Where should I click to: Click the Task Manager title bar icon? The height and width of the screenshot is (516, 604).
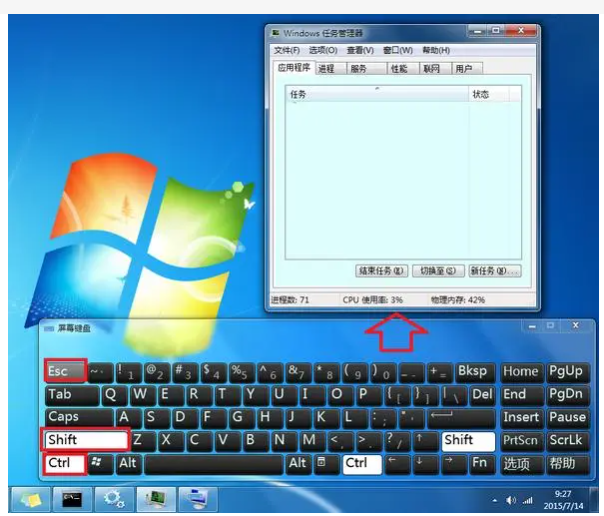pos(275,33)
